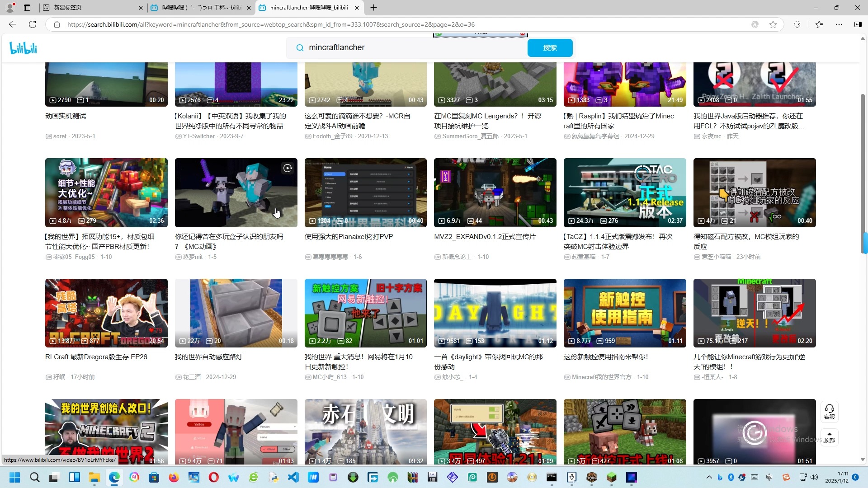Add page to favorites with star icon
868x488 pixels.
(773, 24)
